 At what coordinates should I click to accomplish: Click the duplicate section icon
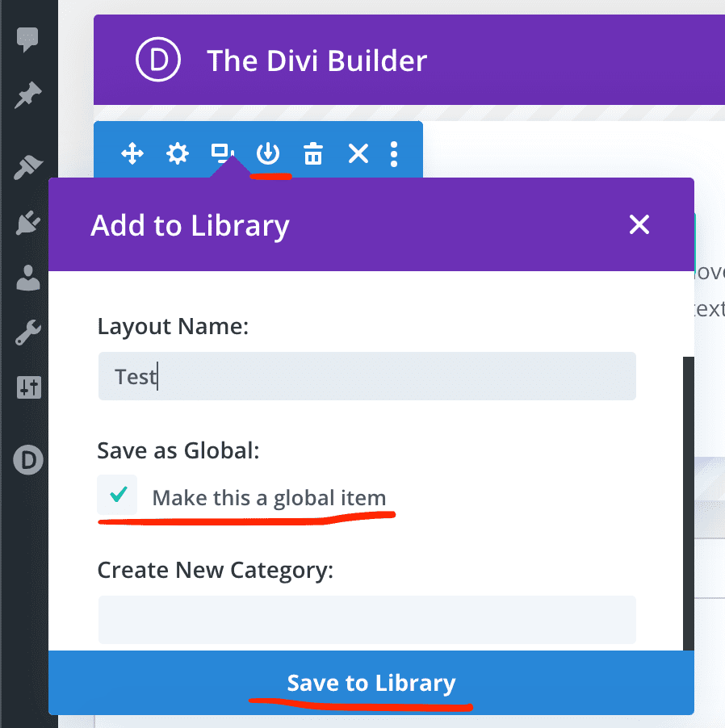tap(223, 153)
